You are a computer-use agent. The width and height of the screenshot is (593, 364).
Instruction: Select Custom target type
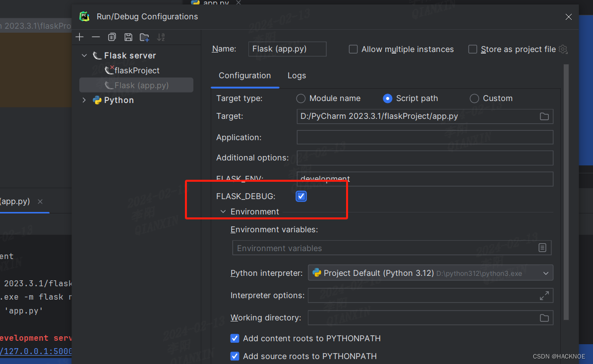tap(474, 99)
